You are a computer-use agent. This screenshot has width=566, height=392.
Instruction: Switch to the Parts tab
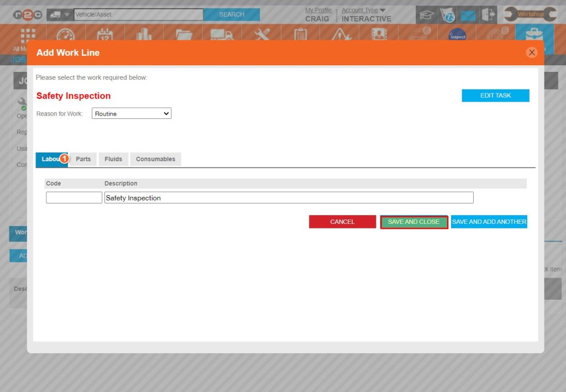(x=83, y=159)
